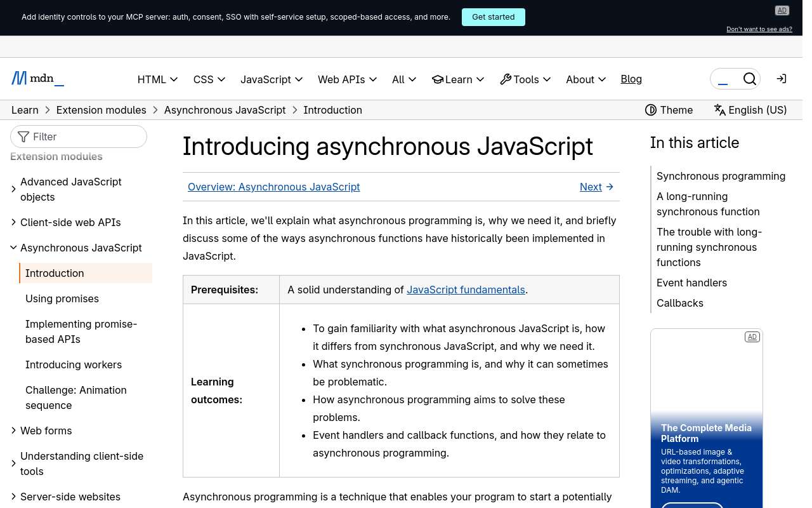The height and width of the screenshot is (508, 812).
Task: Click the graduation cap Learn menu
Action: click(458, 79)
